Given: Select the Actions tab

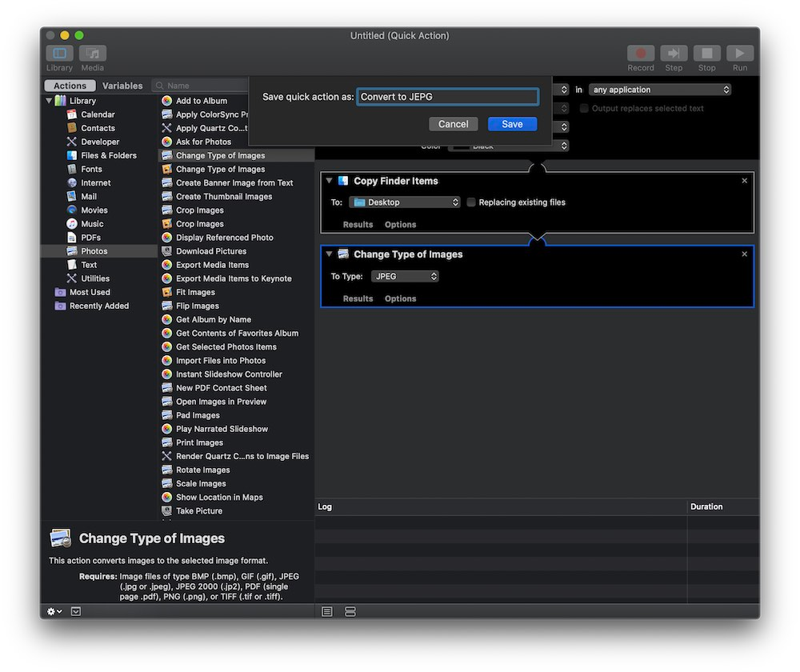Looking at the screenshot, I should click(x=70, y=86).
